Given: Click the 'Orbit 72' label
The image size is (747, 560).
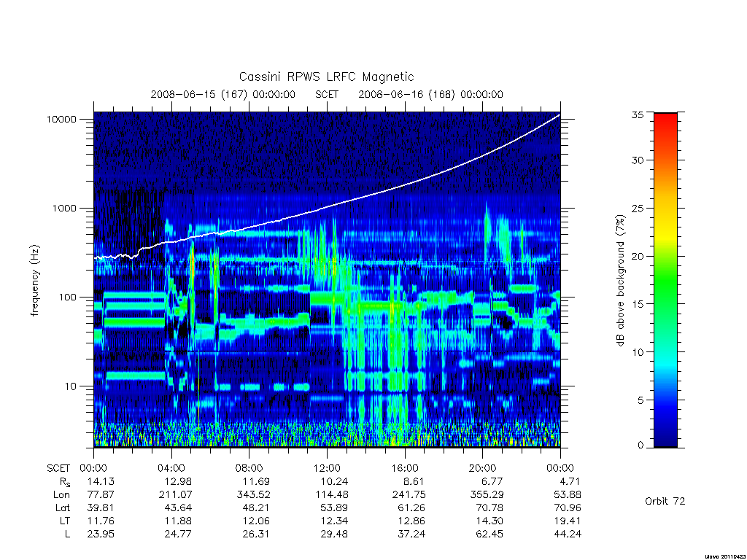Looking at the screenshot, I should click(x=665, y=501).
